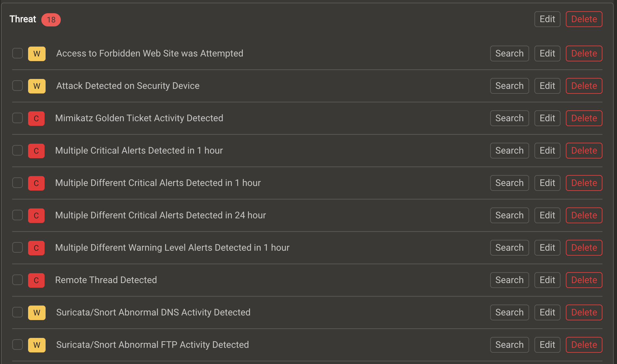Edit the Threat group in the header
Viewport: 617px width, 364px height.
click(547, 19)
